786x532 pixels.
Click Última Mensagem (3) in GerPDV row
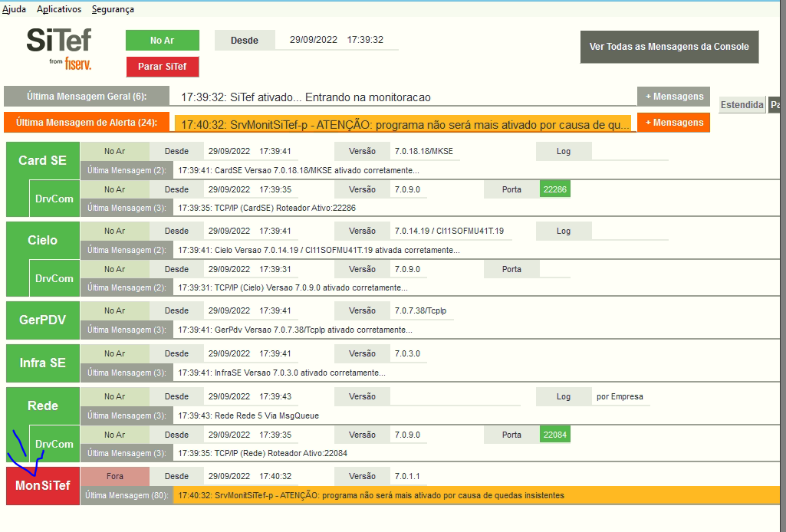click(127, 330)
